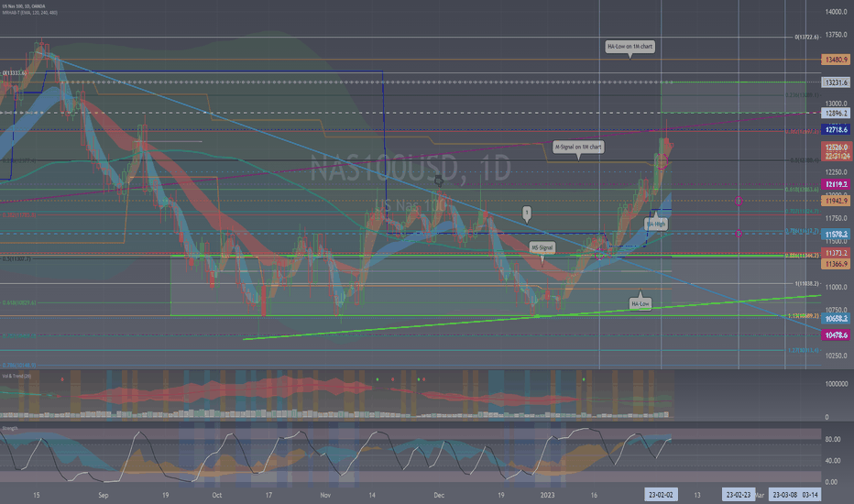Select the Strength indicator pane label
The height and width of the screenshot is (504, 854).
[10, 428]
